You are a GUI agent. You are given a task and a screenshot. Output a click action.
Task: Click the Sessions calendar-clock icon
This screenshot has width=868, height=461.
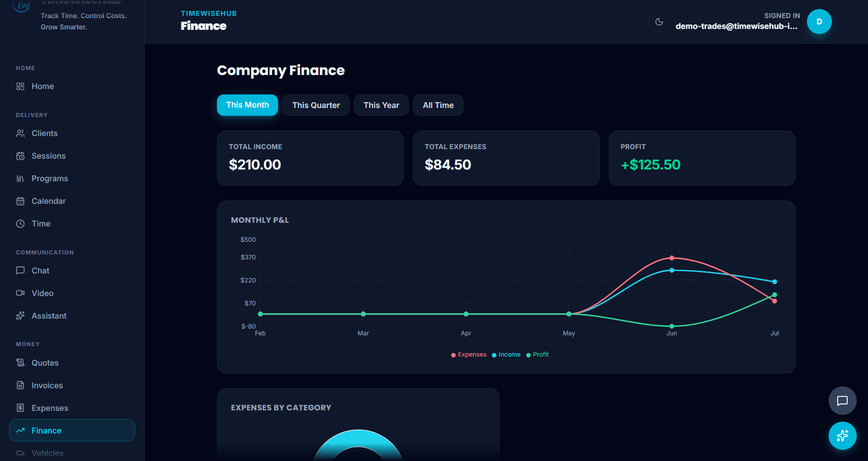click(20, 156)
